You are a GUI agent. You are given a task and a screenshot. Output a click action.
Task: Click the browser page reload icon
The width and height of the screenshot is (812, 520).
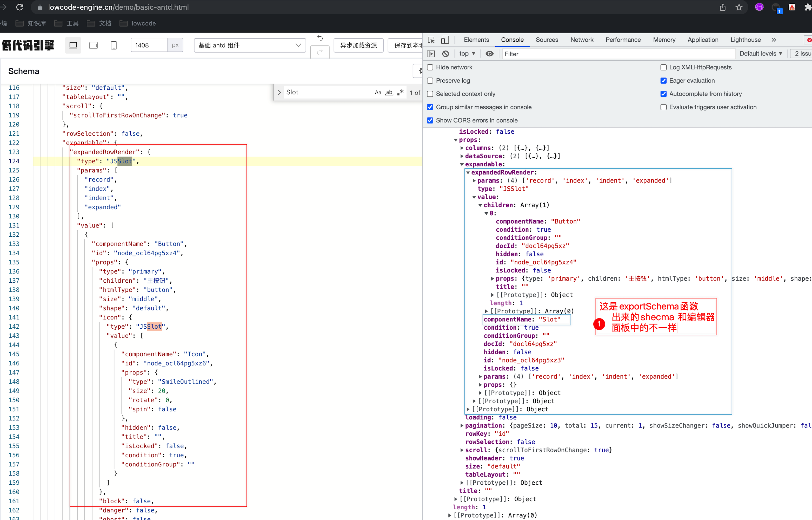pos(20,7)
